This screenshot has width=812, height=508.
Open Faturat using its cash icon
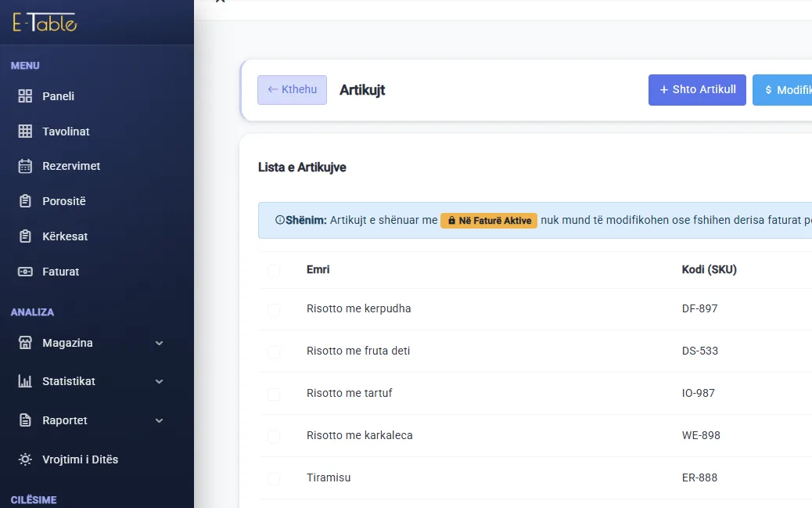click(x=25, y=272)
